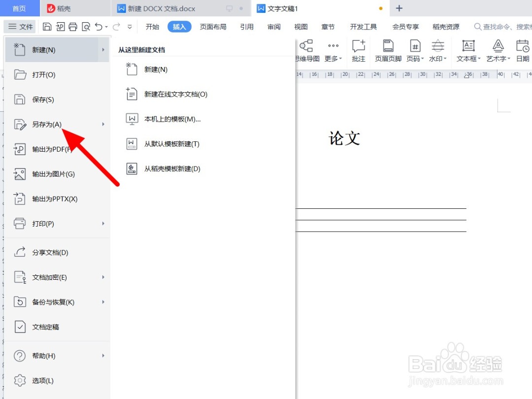The width and height of the screenshot is (532, 399).
Task: Select the 文字文稿1 document tab
Action: [x=320, y=8]
